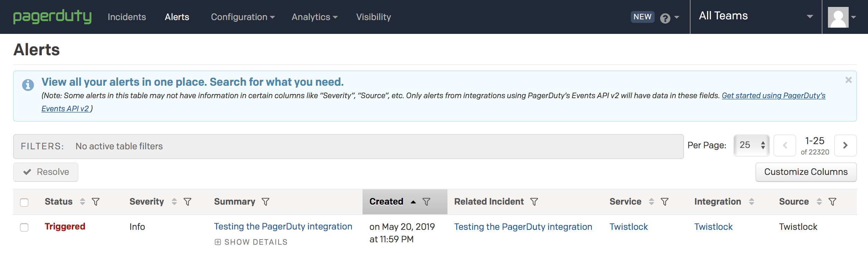
Task: Open the help question mark menu
Action: (669, 18)
